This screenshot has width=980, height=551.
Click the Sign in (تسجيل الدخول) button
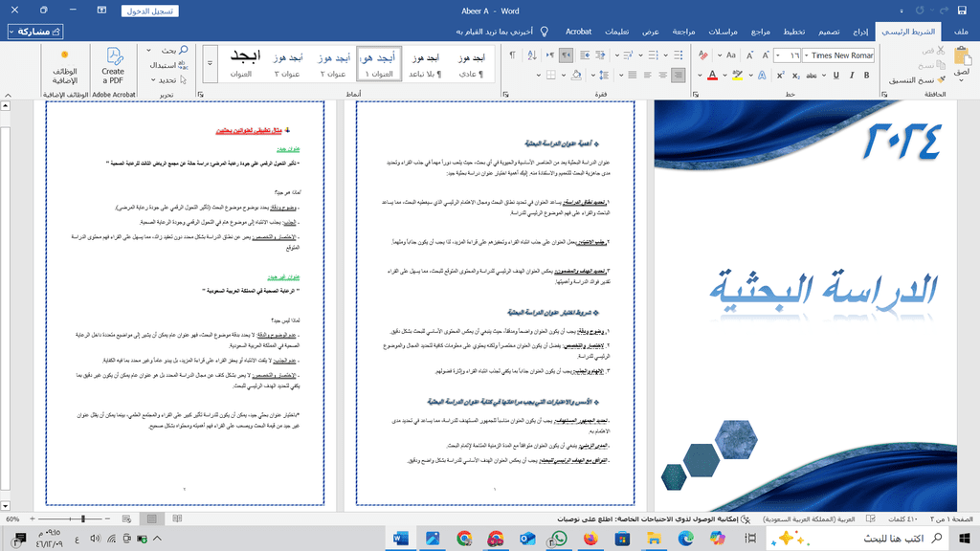150,11
